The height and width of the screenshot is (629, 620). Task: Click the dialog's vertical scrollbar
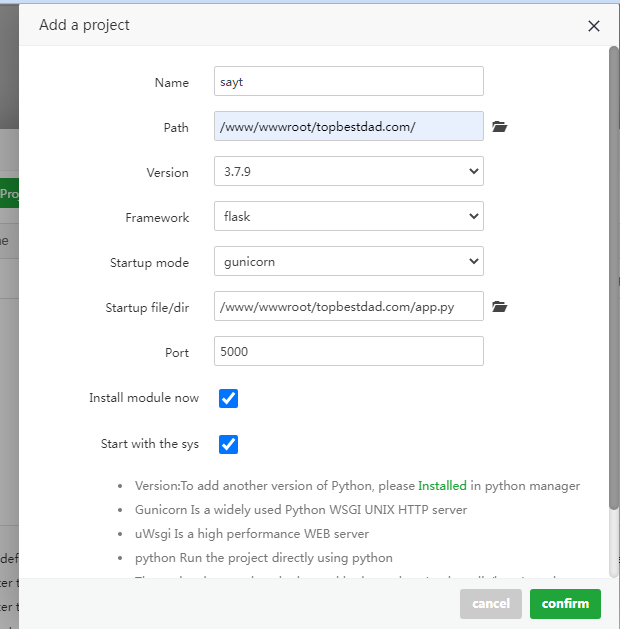tap(614, 280)
